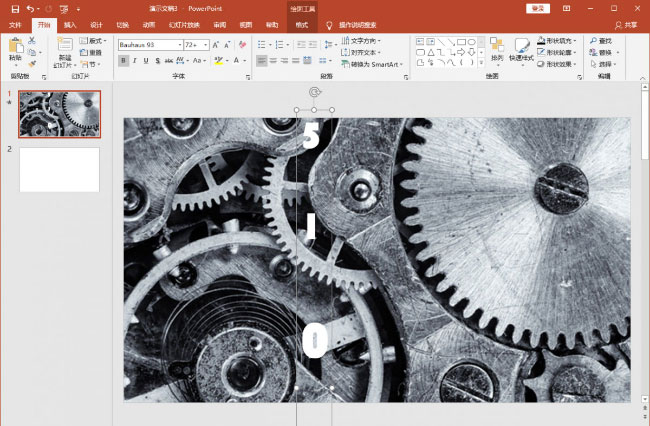Viewport: 650px width, 426px height.
Task: Toggle Bold formatting
Action: click(x=123, y=60)
